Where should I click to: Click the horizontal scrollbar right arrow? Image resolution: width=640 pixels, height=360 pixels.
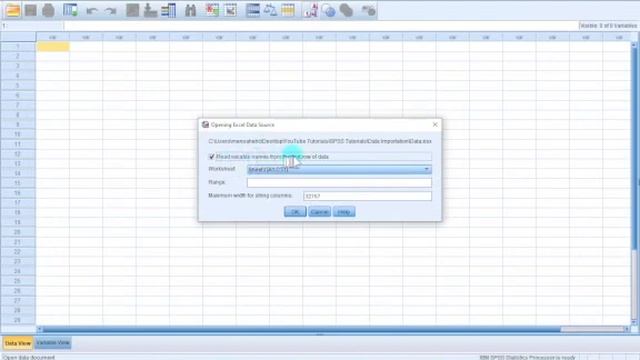(x=627, y=329)
